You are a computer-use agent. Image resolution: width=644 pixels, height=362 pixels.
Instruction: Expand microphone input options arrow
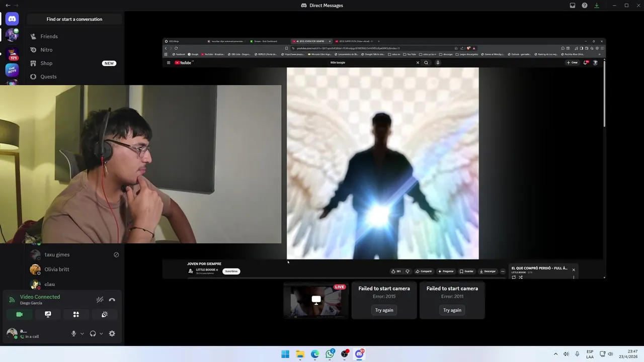82,333
